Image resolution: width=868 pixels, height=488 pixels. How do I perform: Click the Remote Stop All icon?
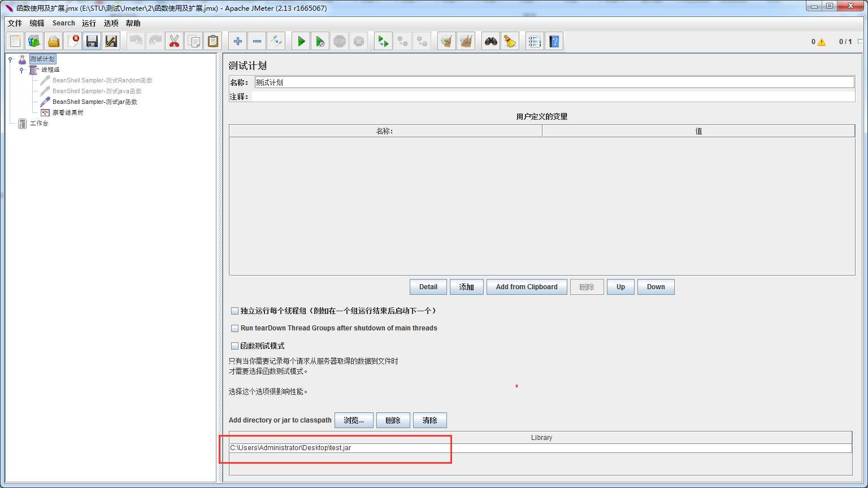[x=403, y=41]
